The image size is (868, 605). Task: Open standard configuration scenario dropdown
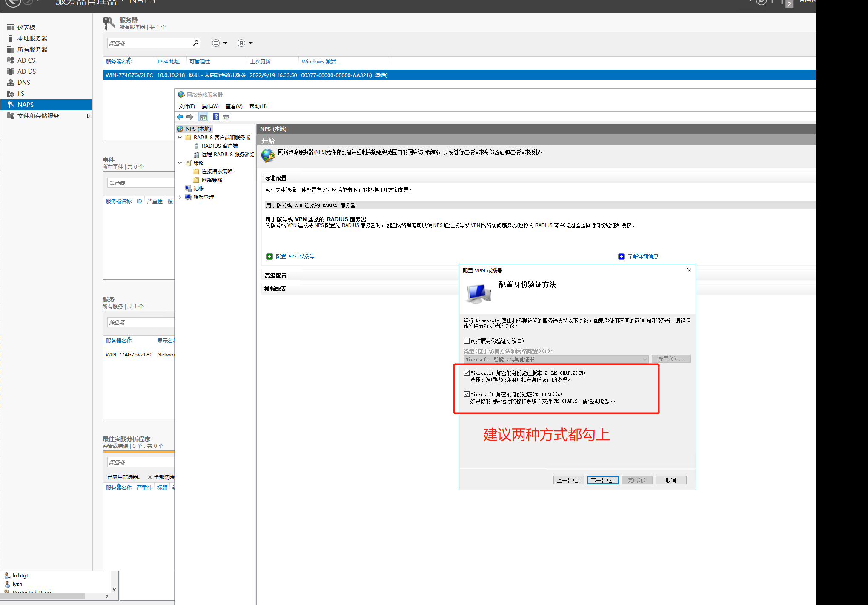[x=540, y=205]
